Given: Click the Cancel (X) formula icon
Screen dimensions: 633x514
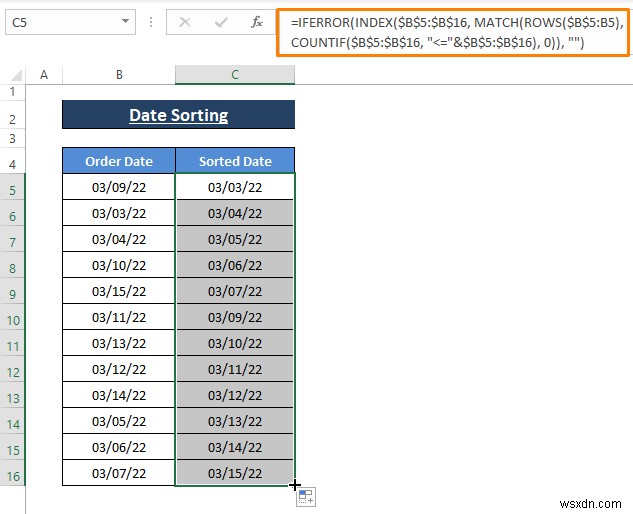Looking at the screenshot, I should pos(185,22).
